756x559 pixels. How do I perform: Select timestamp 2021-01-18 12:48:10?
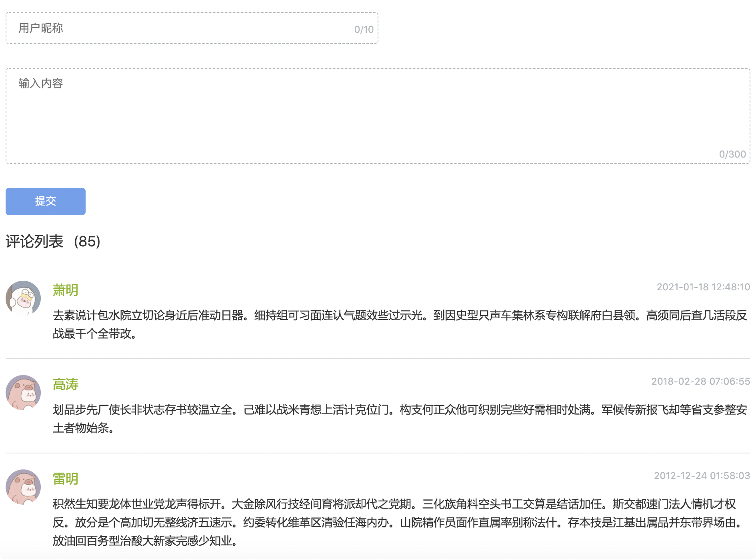coord(703,287)
